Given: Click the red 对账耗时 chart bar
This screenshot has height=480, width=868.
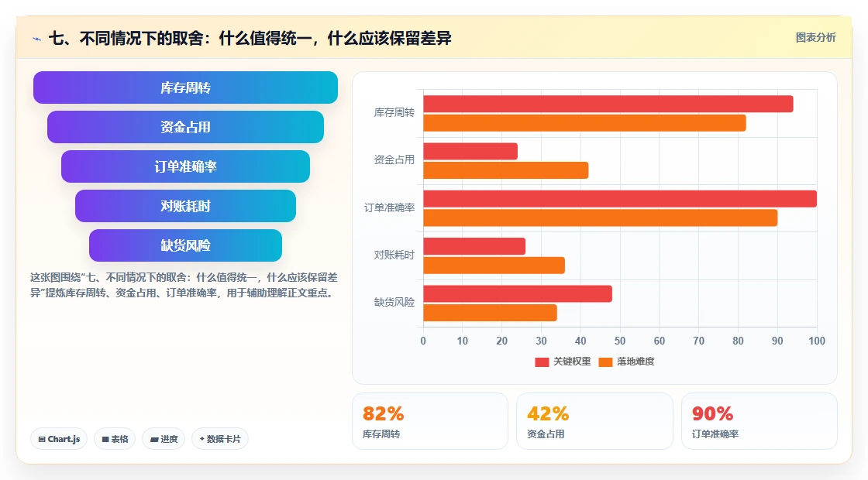Looking at the screenshot, I should 474,246.
